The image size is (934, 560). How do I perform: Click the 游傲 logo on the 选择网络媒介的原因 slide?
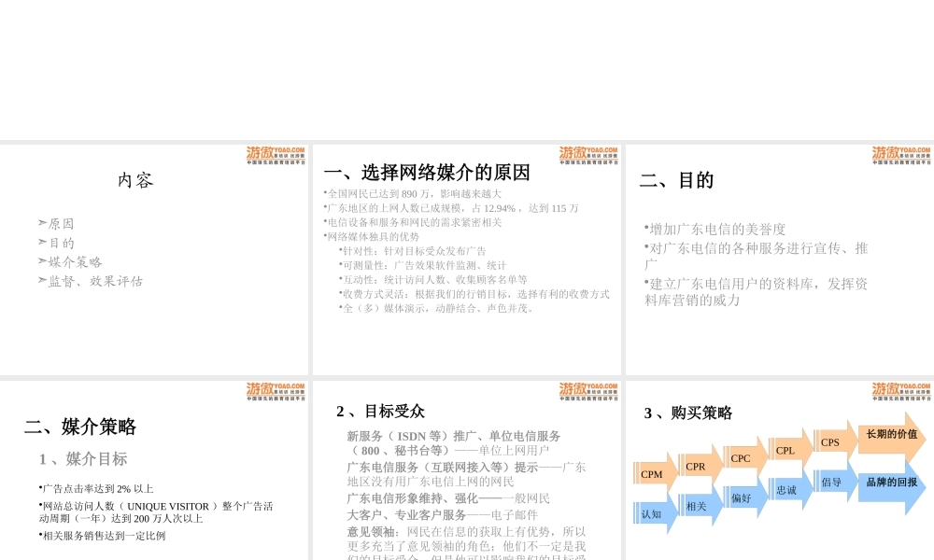pos(588,155)
